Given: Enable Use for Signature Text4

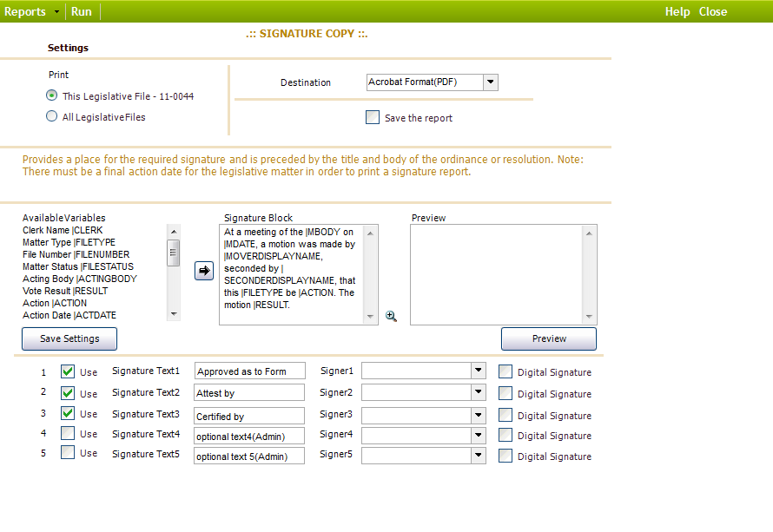Looking at the screenshot, I should point(67,435).
